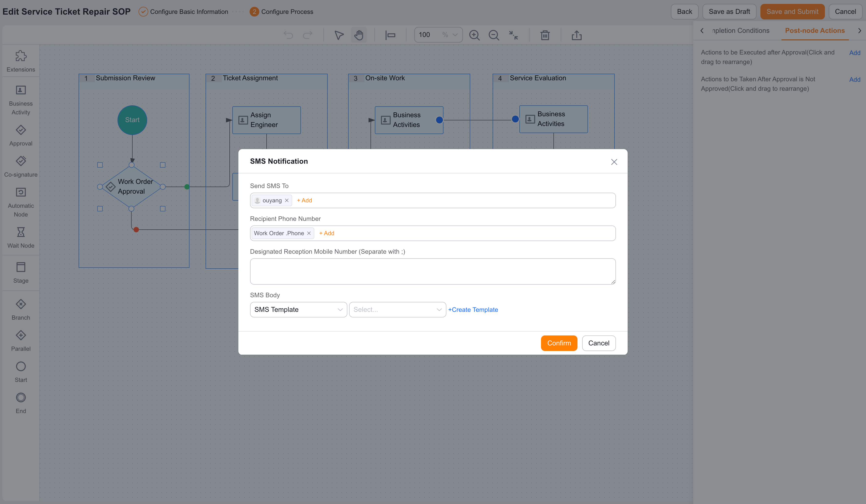This screenshot has height=504, width=866.
Task: Click Designated Reception Mobile Number field
Action: coord(433,271)
